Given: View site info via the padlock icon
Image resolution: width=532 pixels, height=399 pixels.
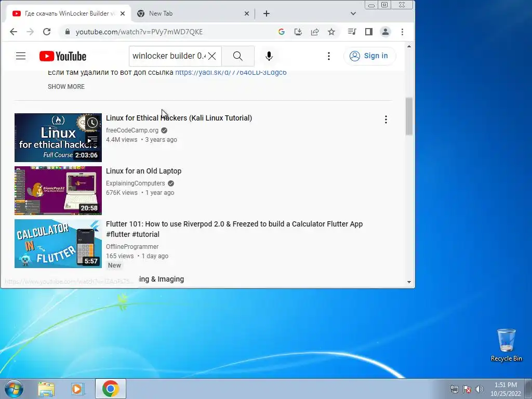Looking at the screenshot, I should coord(68,32).
